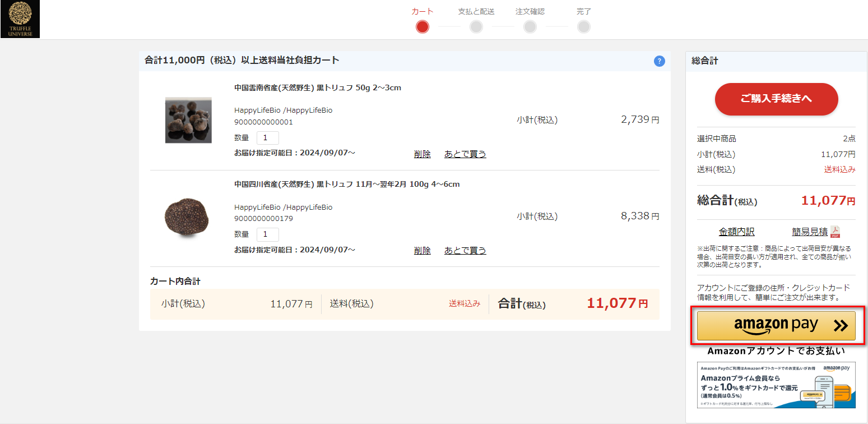Click product code 9000000000001
868x424 pixels.
pos(263,122)
